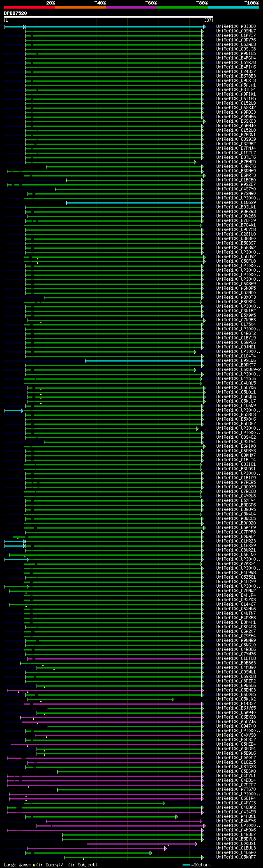Image resolution: width=263 pixels, height=868 pixels.
Task: Select the UniRef100_B6KRT3 label
Action: point(236,176)
